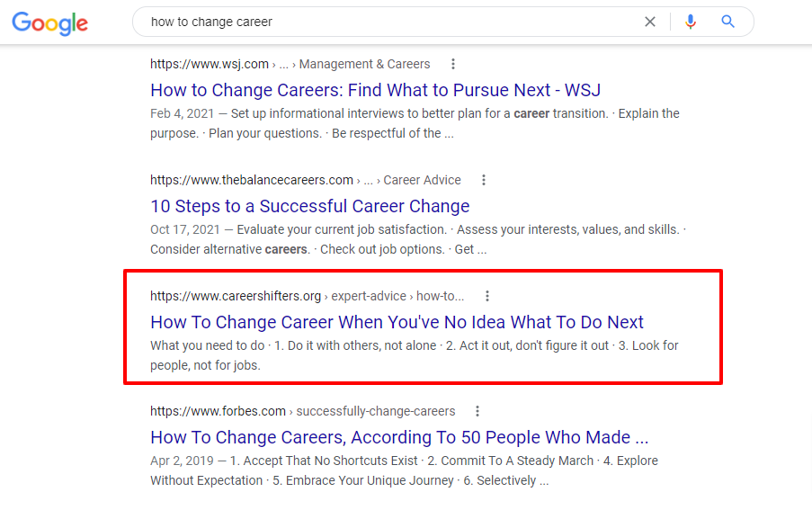Open three-dot menu for WSJ result
Screen dimensions: 812x510
coord(453,64)
